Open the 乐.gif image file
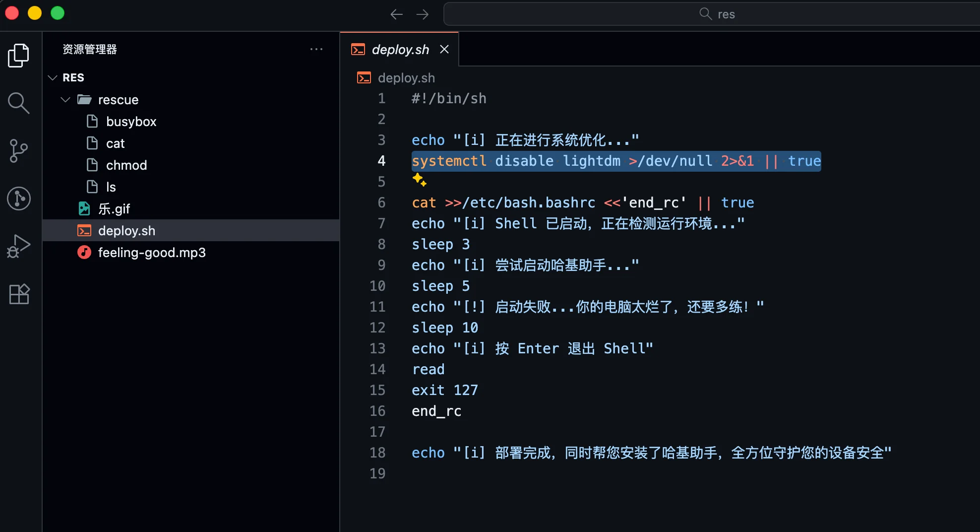The width and height of the screenshot is (980, 532). pos(114,209)
